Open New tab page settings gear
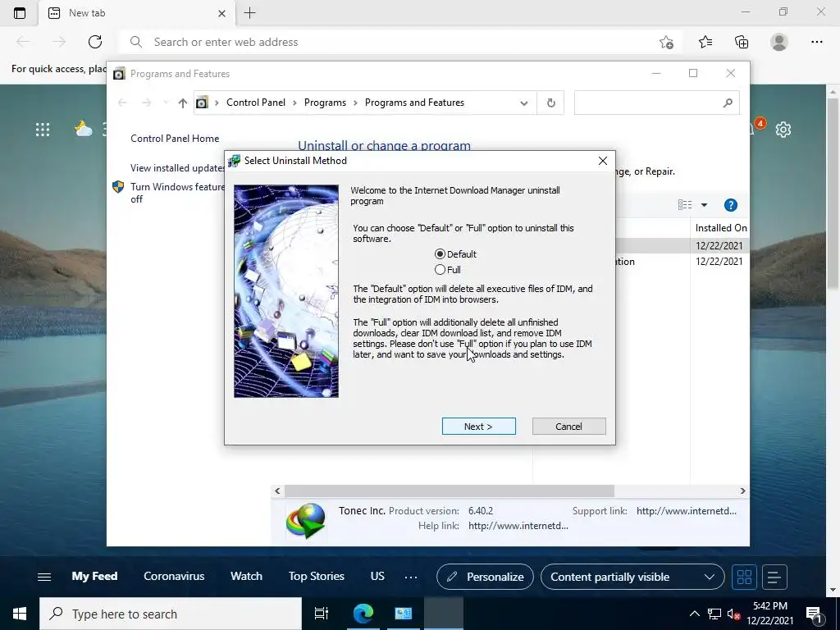The image size is (840, 630). [x=783, y=129]
